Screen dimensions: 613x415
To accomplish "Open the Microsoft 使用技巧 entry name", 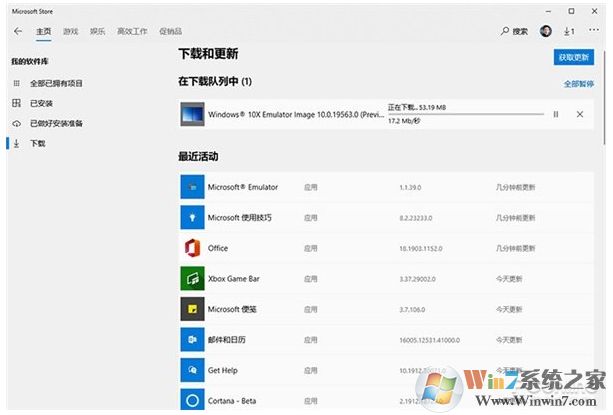I will coord(239,218).
